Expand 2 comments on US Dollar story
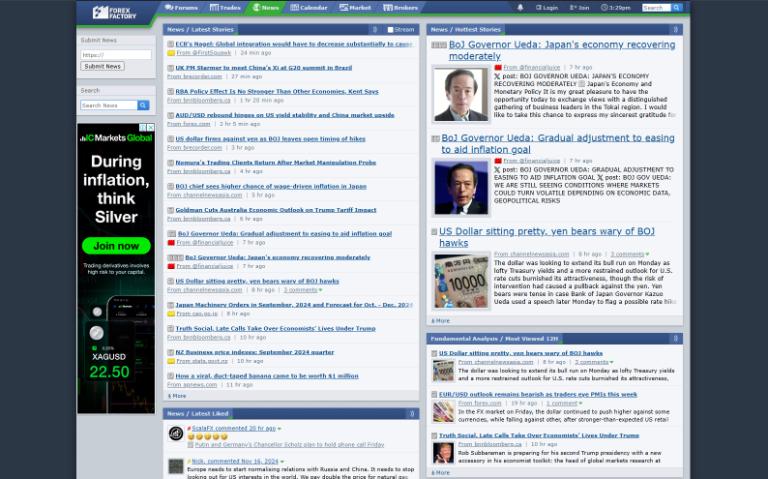The width and height of the screenshot is (768, 479). (629, 254)
